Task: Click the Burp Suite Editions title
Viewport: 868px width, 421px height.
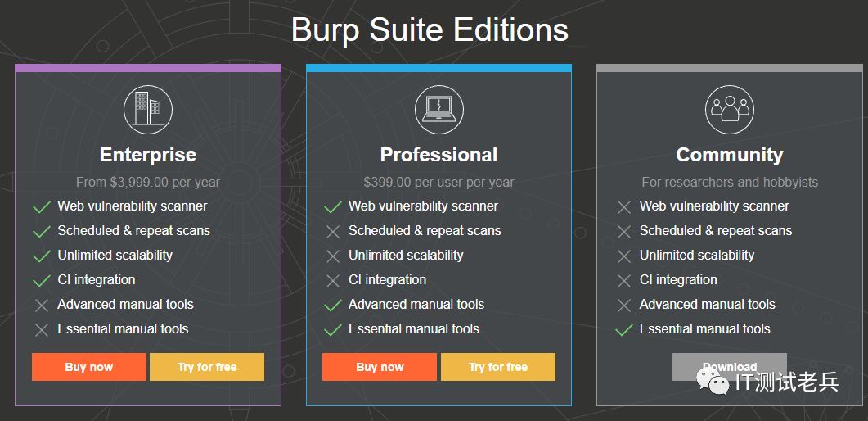Action: [430, 31]
